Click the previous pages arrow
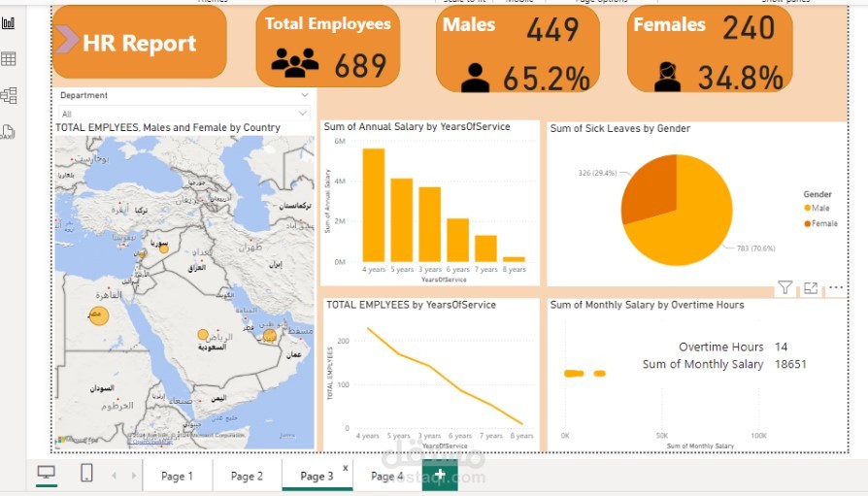 point(115,475)
